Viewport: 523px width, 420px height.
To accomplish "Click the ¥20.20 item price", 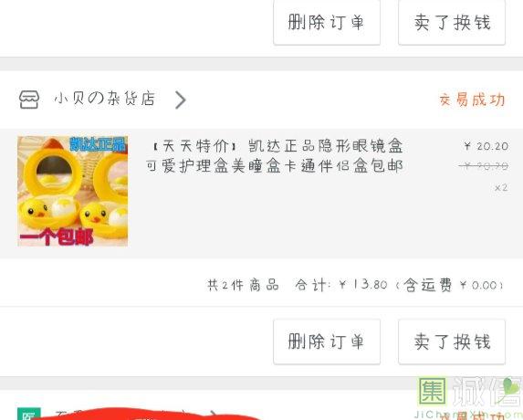I will click(486, 146).
